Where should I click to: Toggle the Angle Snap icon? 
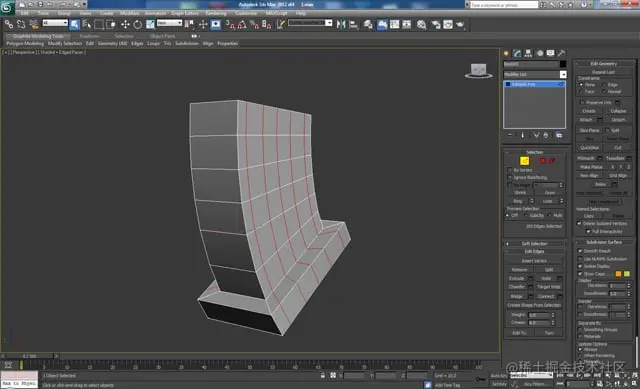[242, 24]
